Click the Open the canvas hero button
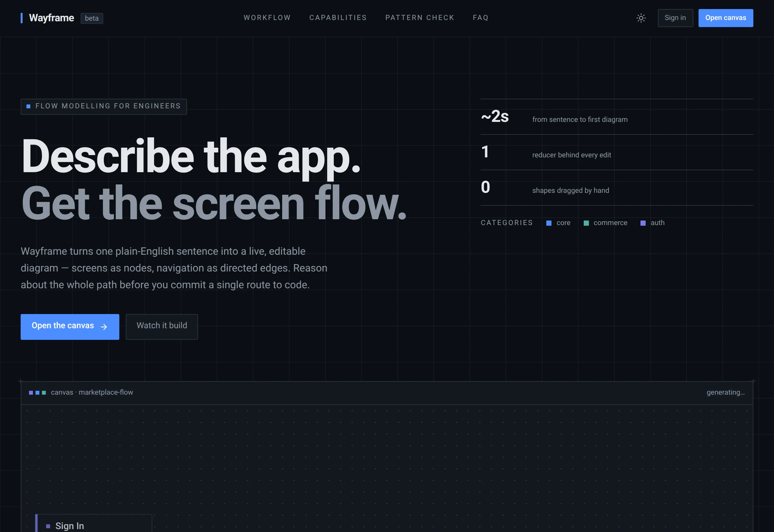 click(x=70, y=327)
